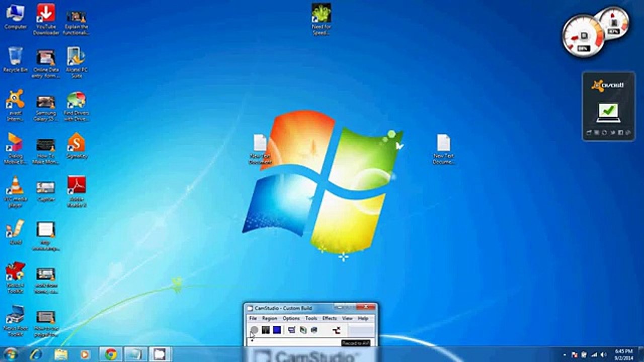This screenshot has width=644, height=362.
Task: Open the View menu in CamStudio
Action: (x=347, y=318)
